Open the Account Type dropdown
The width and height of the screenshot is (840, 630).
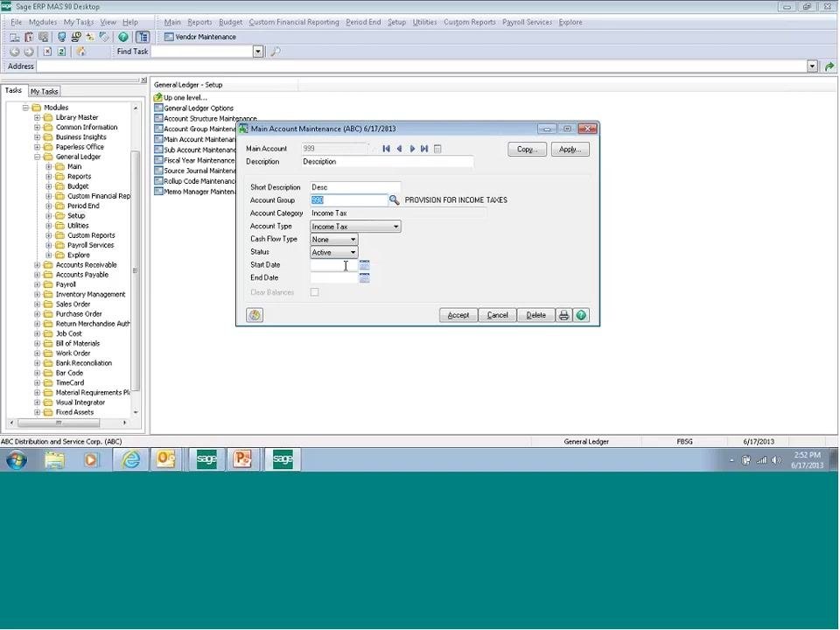coord(395,227)
